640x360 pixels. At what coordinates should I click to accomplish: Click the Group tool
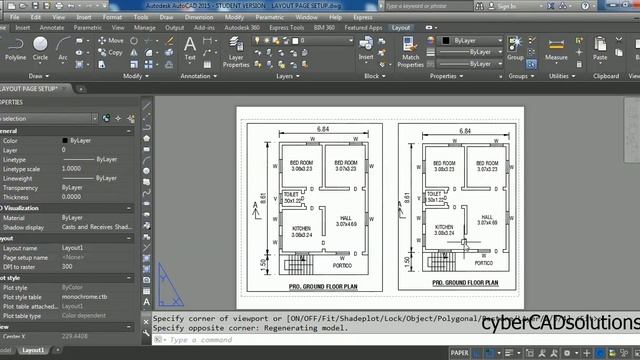[515, 48]
